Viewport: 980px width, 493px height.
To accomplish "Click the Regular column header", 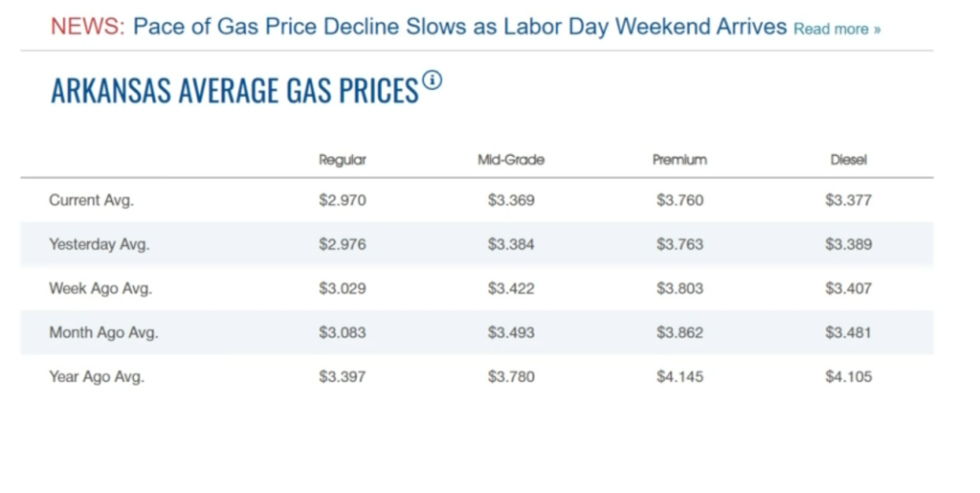I will pos(343,160).
